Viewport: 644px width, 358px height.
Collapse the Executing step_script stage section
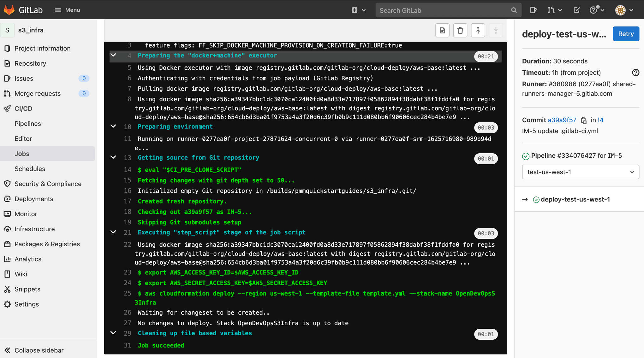[x=113, y=232]
